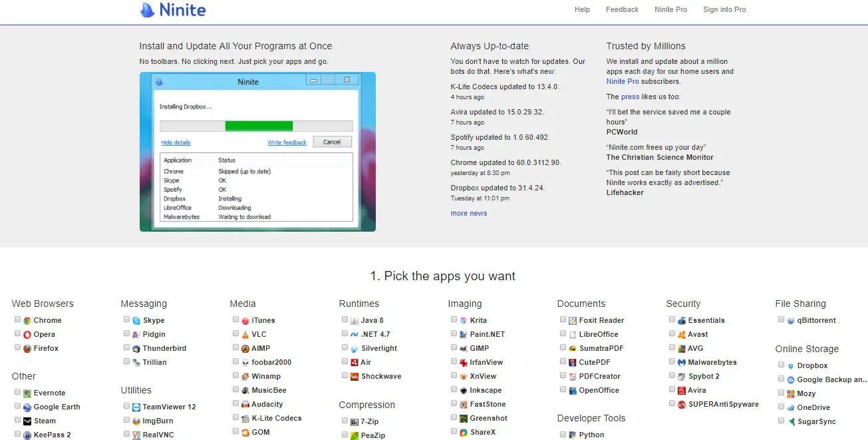Tick the foobar2000 checkbox
The width and height of the screenshot is (868, 440).
click(x=236, y=361)
